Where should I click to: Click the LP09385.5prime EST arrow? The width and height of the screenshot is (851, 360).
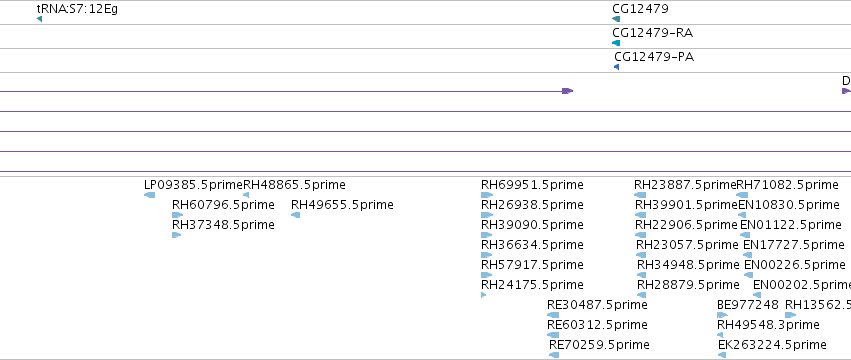click(x=149, y=195)
